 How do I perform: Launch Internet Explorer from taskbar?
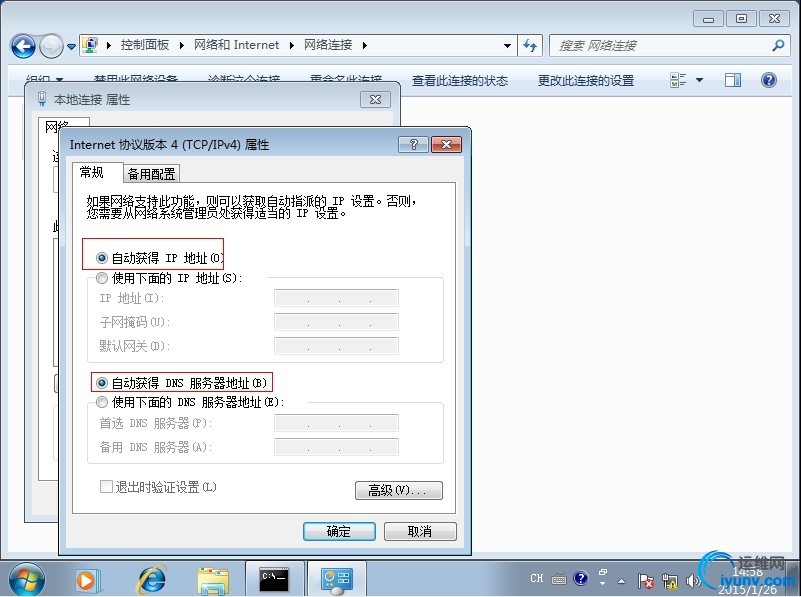pos(152,581)
